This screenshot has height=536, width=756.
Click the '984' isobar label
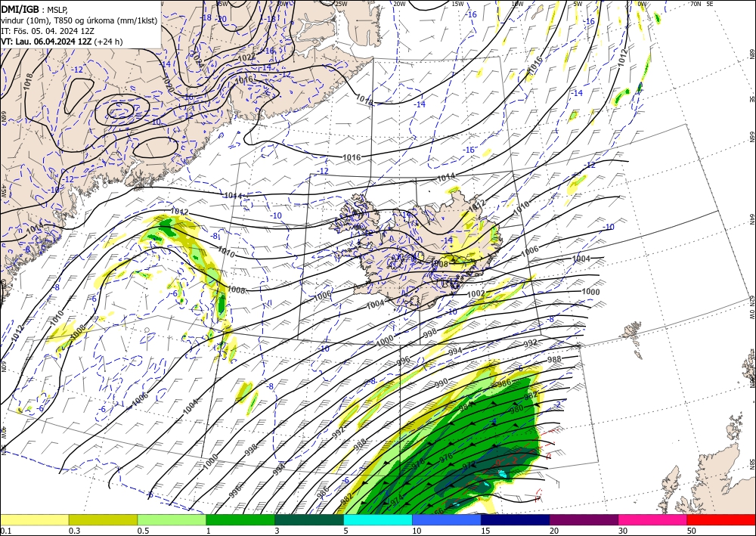[466, 407]
